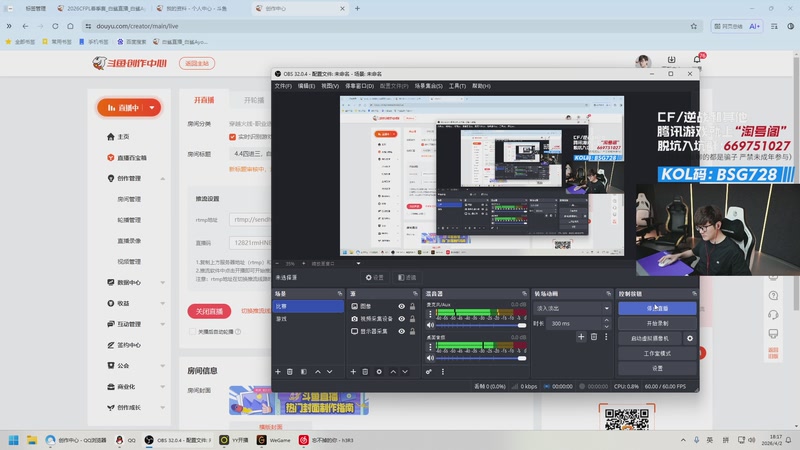Move the scene up with the Scenes up arrow
This screenshot has width=800, height=450.
click(x=318, y=372)
